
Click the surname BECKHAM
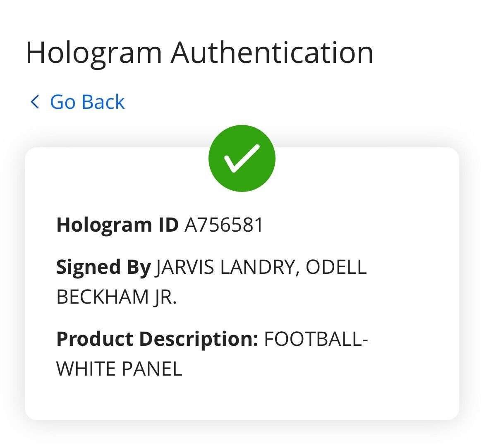click(x=101, y=297)
